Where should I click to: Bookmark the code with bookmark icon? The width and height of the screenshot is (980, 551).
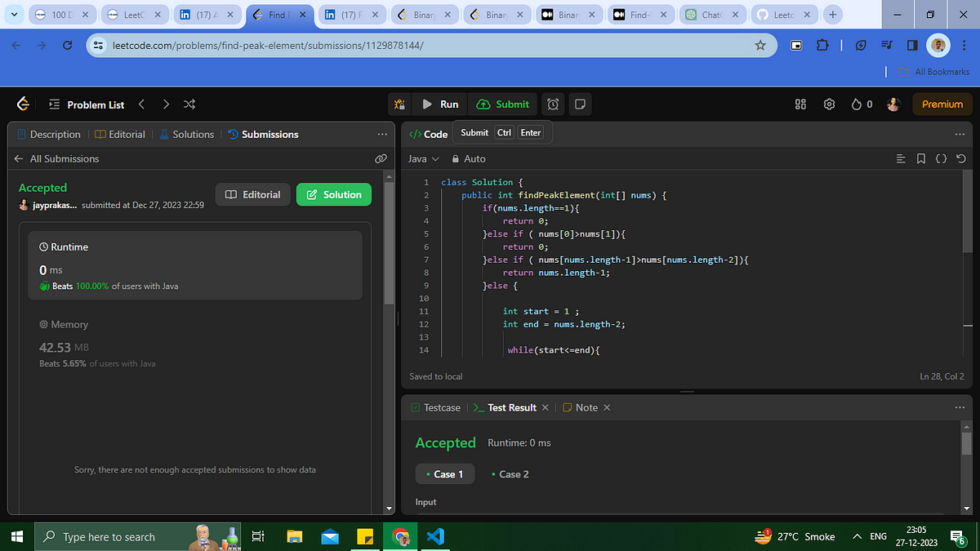point(920,158)
